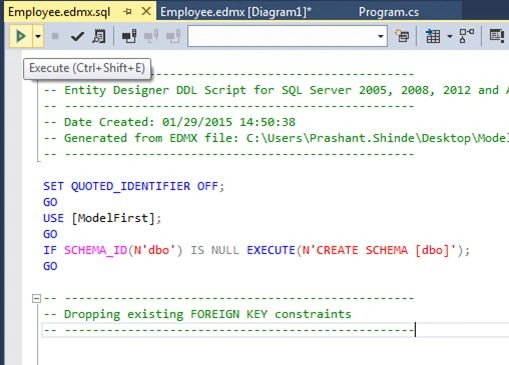509x365 pixels.
Task: Click the 'USE [ModelFirst];' statement
Action: 102,218
